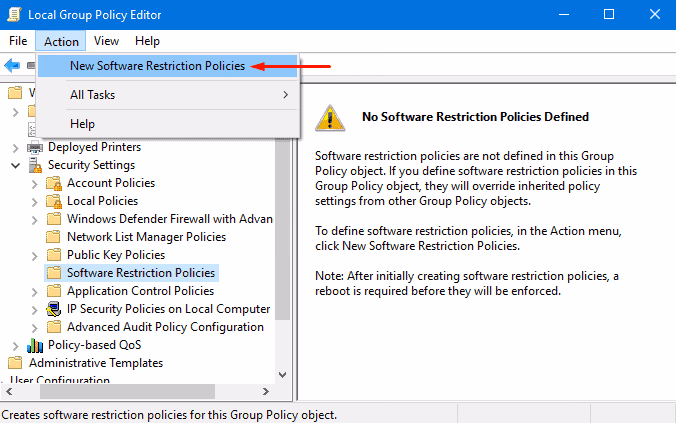Screen dimensions: 676x423
Task: Click horizontal scrollbar right arrow
Action: click(x=266, y=392)
